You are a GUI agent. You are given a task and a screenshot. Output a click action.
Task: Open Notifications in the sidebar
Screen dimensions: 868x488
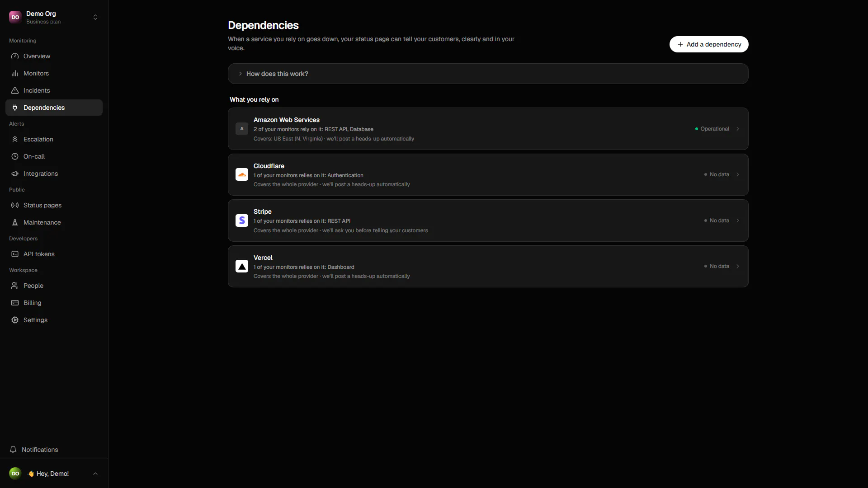coord(54,450)
